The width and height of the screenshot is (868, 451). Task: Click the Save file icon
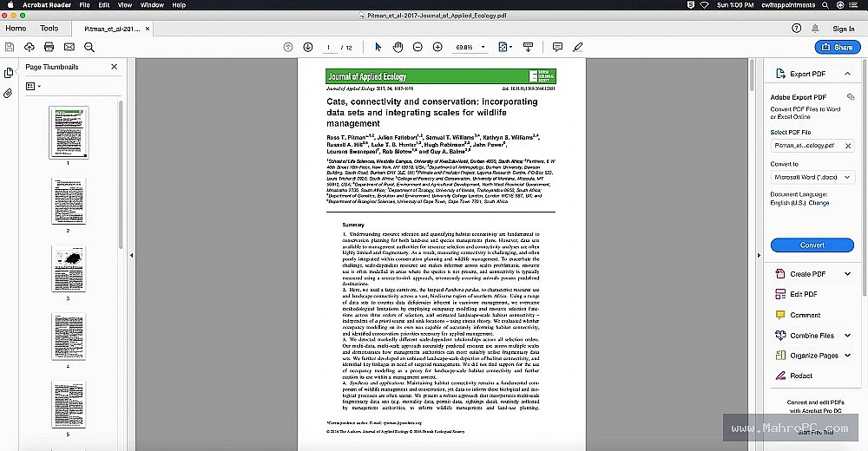click(x=10, y=47)
